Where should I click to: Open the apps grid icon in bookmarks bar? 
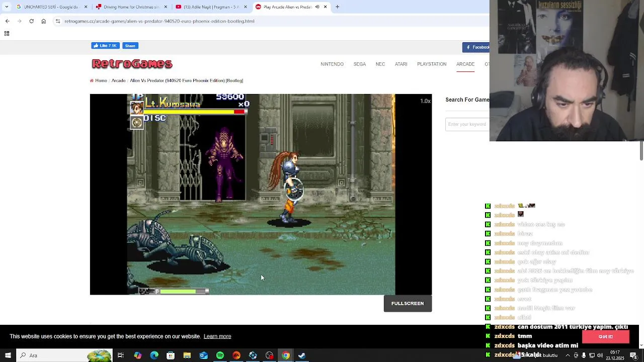7,33
